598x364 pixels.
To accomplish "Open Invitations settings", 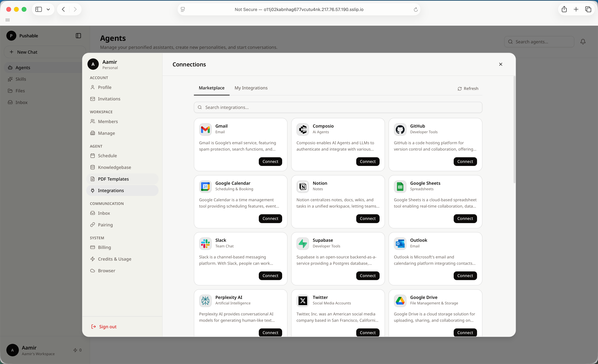I will (122, 99).
